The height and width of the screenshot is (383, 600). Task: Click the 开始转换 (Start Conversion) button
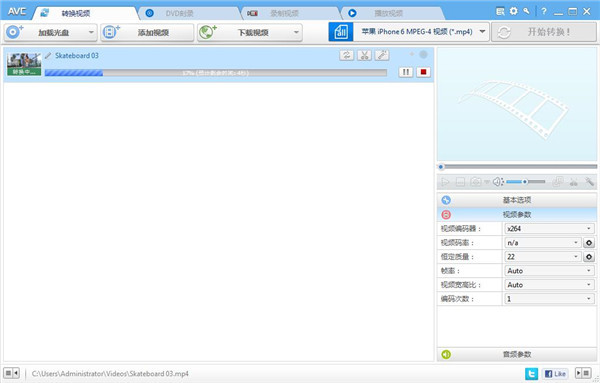pyautogui.click(x=544, y=32)
